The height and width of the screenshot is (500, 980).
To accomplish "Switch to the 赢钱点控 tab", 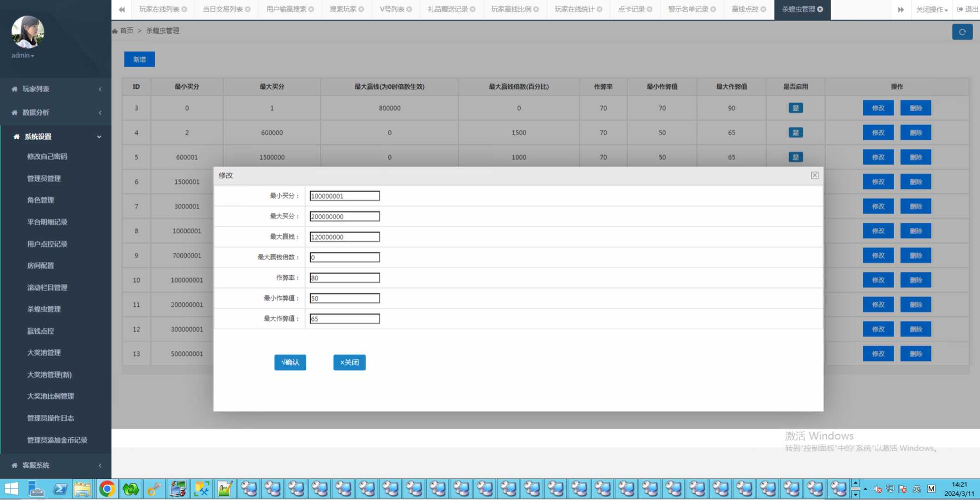I will [745, 9].
